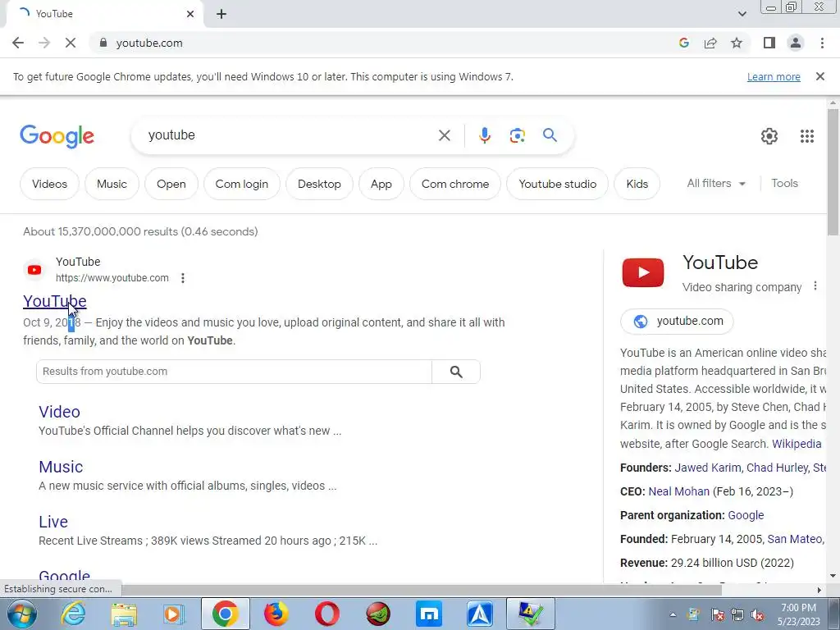Select the Com login filter chip
The height and width of the screenshot is (630, 840).
coord(242,184)
